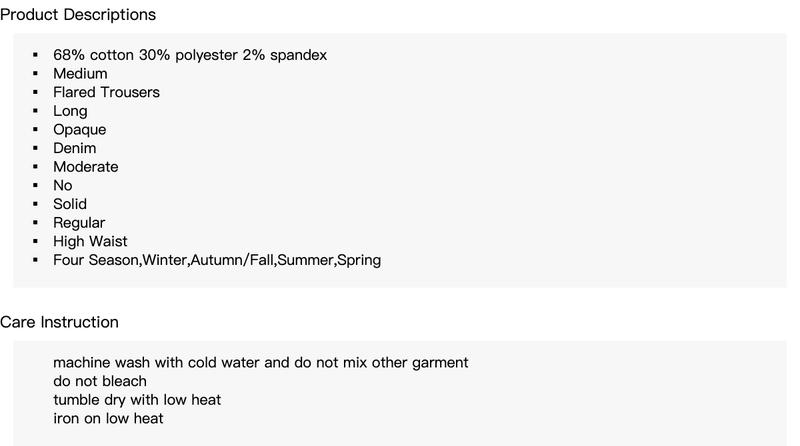
Task: Click the Opaque list item
Action: pos(80,130)
